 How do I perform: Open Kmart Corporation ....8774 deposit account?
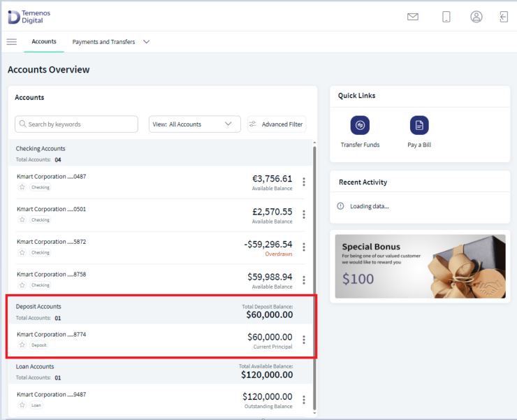click(51, 334)
